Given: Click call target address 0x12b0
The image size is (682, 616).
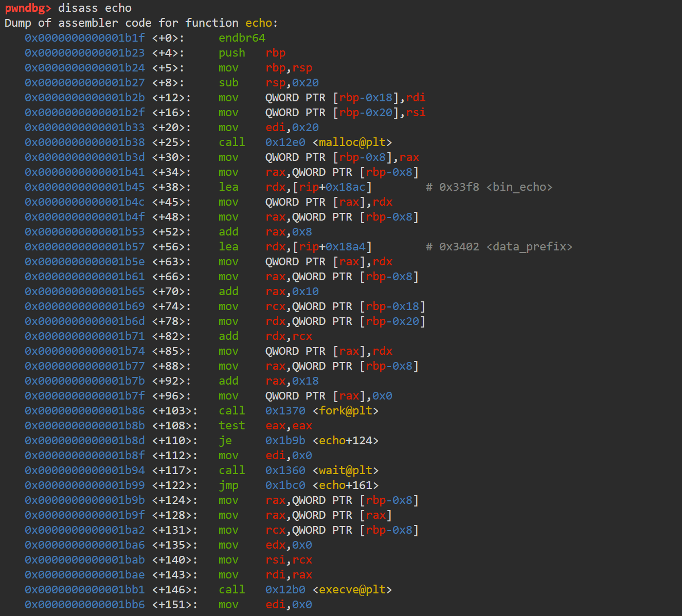Looking at the screenshot, I should coord(285,590).
